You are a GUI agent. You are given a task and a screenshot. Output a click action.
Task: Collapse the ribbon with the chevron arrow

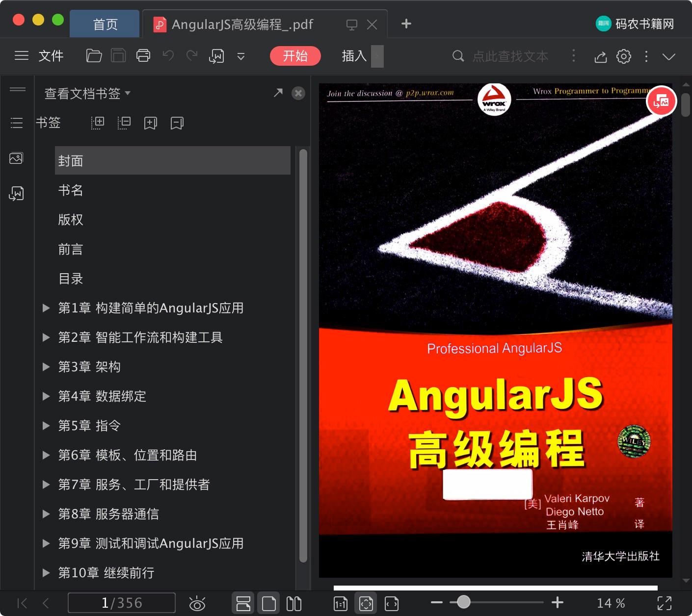[669, 57]
